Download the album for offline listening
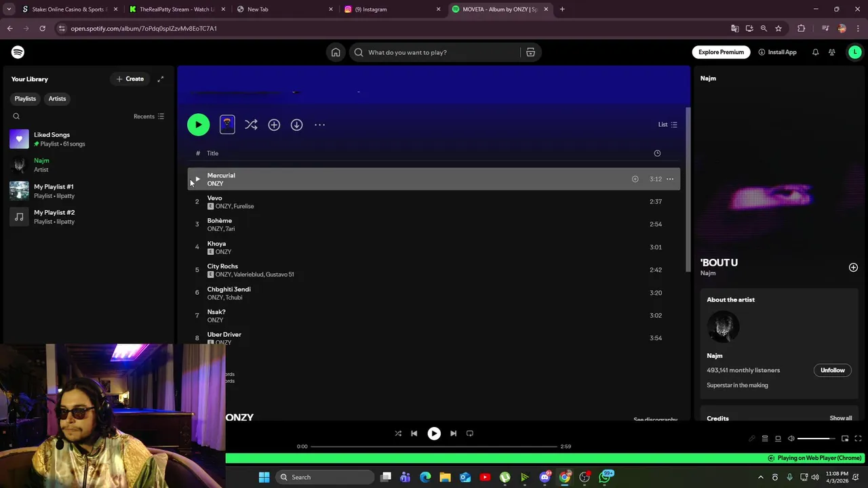The width and height of the screenshot is (868, 488). (x=296, y=125)
